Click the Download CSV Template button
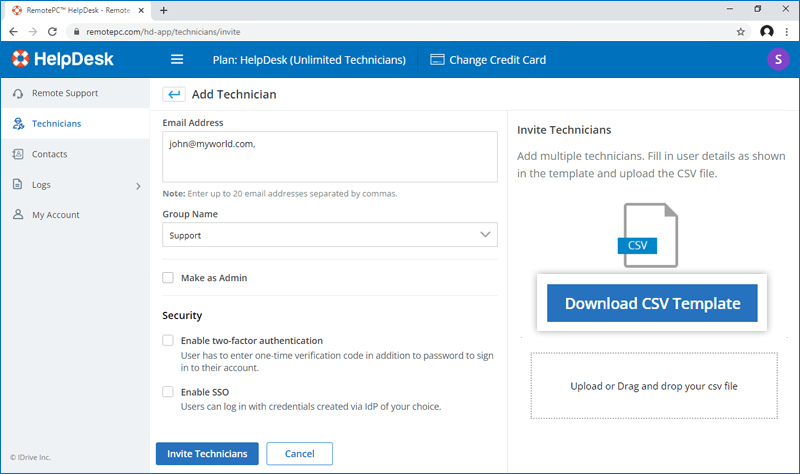Viewport: 800px width, 474px height. click(652, 303)
